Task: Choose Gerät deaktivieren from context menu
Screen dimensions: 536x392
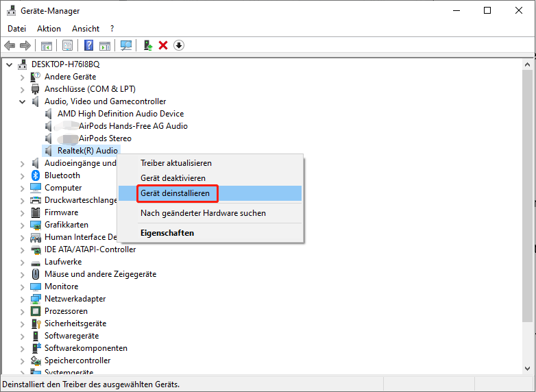Action: [210, 178]
